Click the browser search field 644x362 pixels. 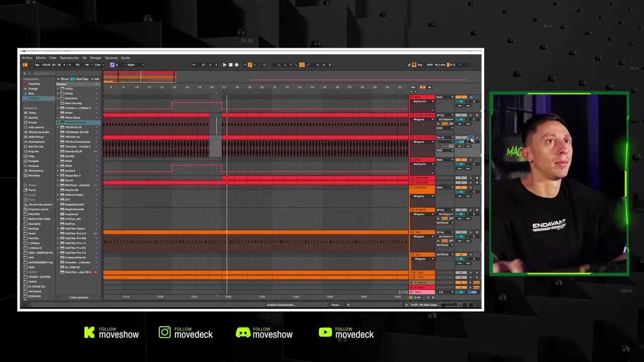tap(67, 73)
